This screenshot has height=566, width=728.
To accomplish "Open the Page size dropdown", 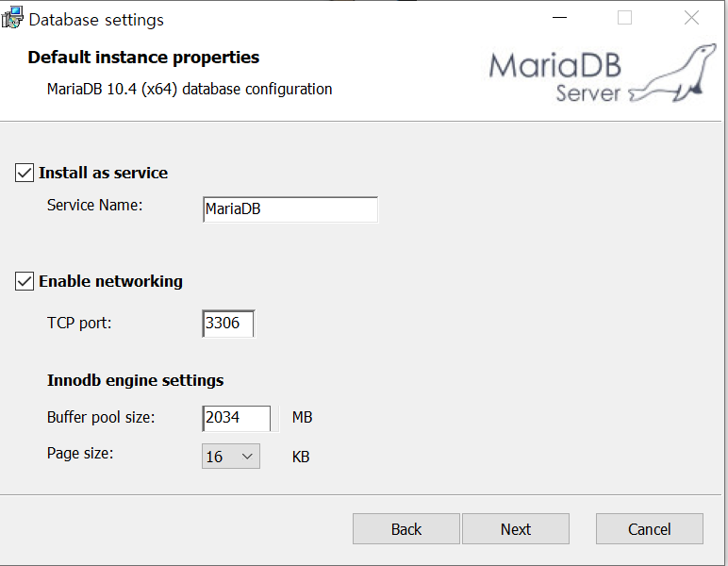I will coord(231,456).
